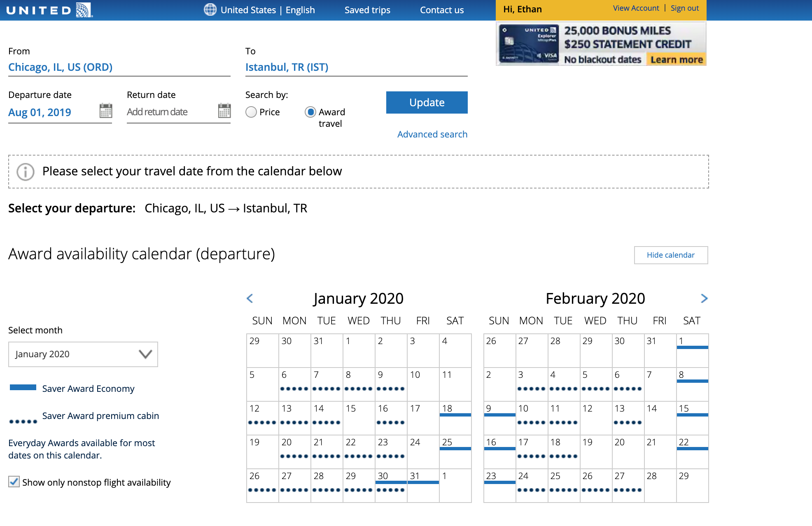This screenshot has width=812, height=526.
Task: Open the Contact us menu item
Action: (x=441, y=10)
